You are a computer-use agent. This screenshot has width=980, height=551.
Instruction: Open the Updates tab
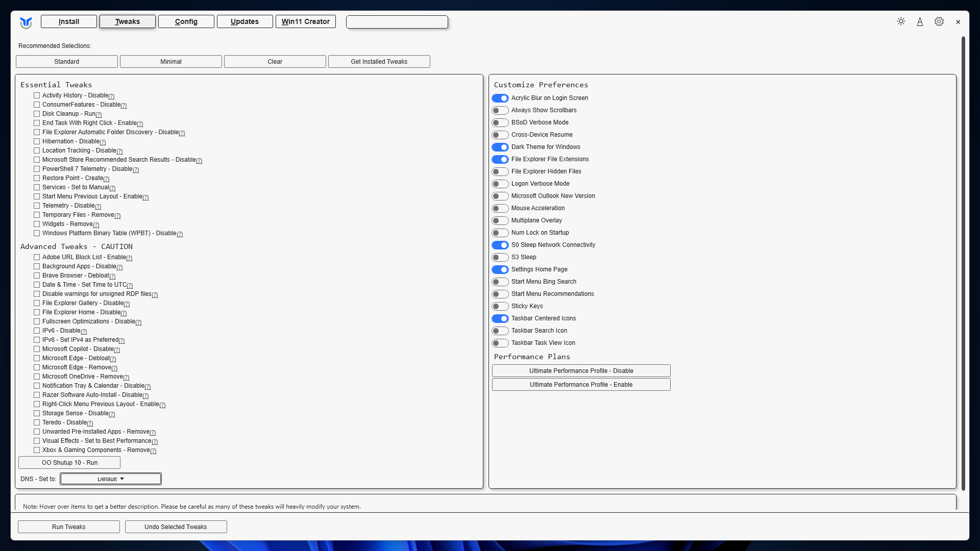pos(245,21)
